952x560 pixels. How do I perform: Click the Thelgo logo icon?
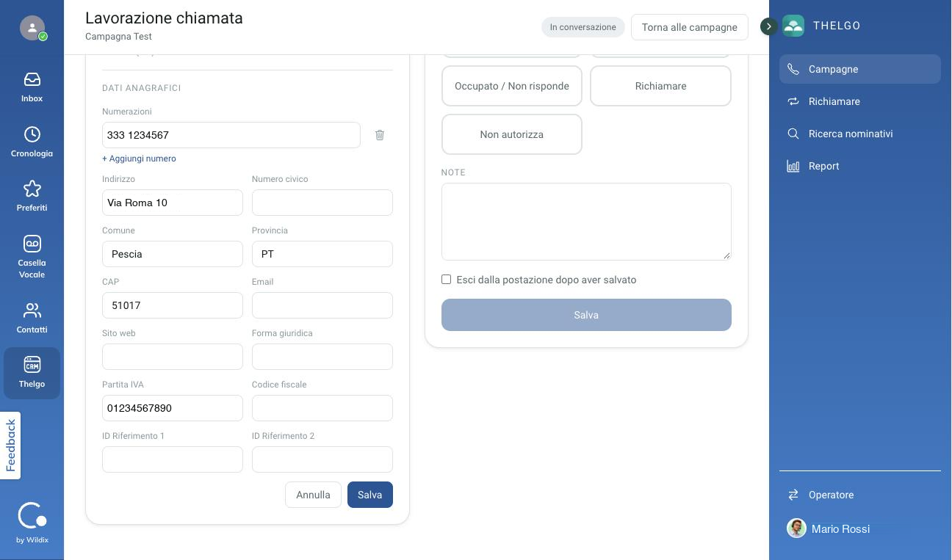pyautogui.click(x=793, y=26)
